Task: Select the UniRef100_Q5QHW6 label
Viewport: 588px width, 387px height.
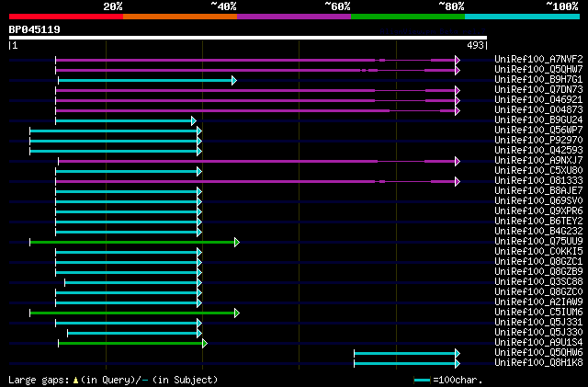Action: coord(538,353)
